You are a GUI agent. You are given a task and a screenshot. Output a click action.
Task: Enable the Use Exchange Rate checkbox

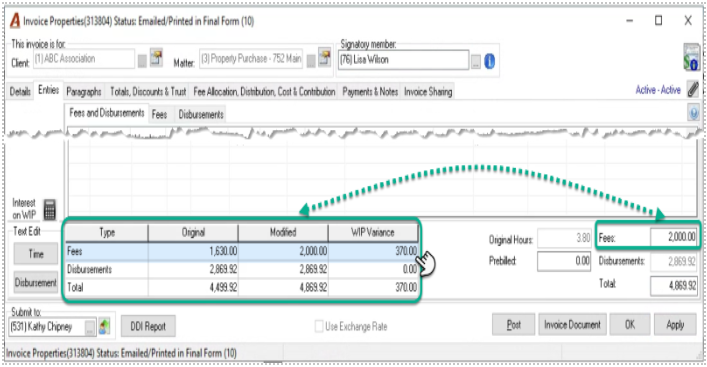(x=319, y=326)
